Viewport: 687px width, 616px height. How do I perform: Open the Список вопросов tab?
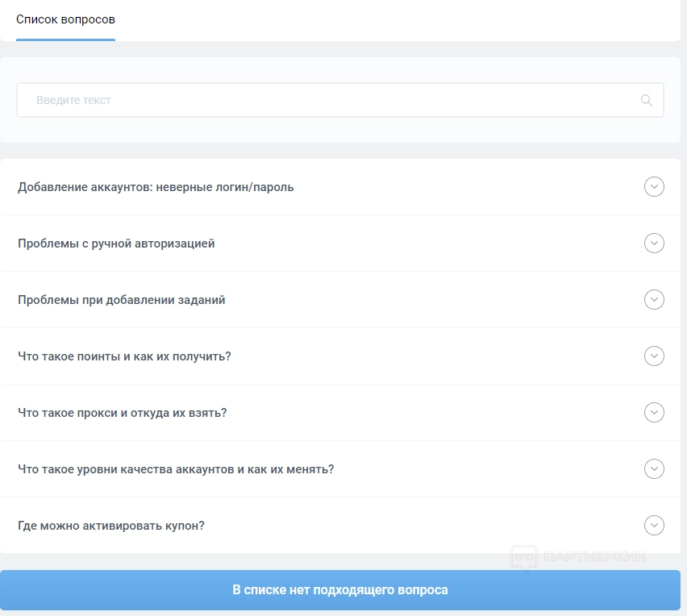coord(66,19)
